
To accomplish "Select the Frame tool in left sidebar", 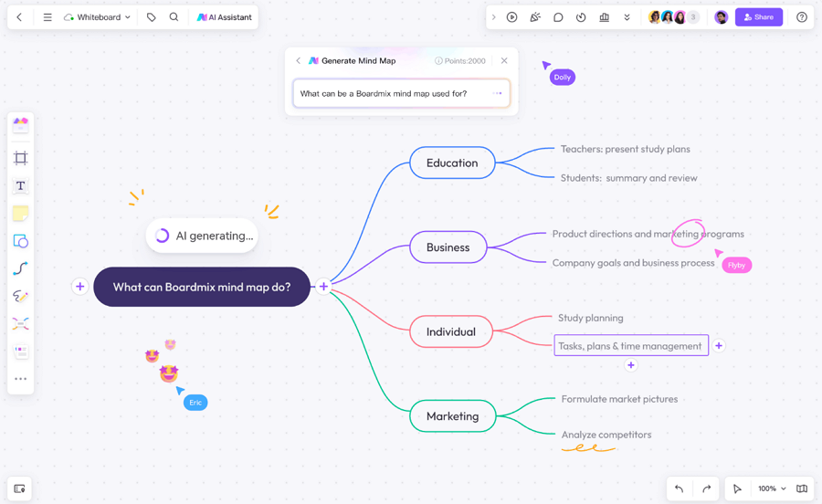I will pyautogui.click(x=20, y=158).
